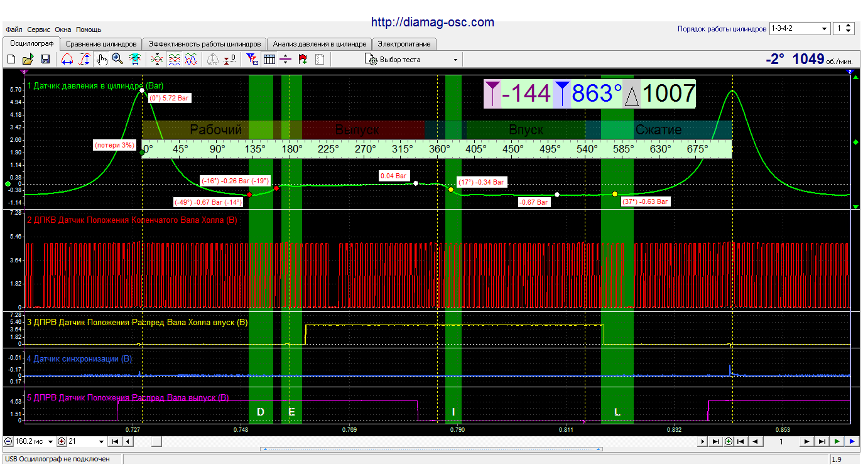Open the Анализ давления в цилиндре tab
This screenshot has height=467, width=868.
click(x=319, y=44)
